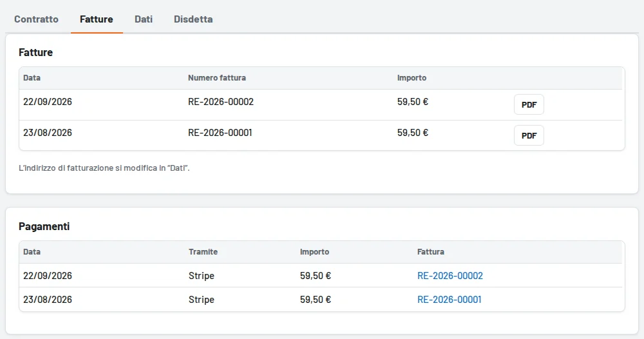Image resolution: width=644 pixels, height=339 pixels.
Task: Click the Fatture section heading
Action: pos(35,53)
